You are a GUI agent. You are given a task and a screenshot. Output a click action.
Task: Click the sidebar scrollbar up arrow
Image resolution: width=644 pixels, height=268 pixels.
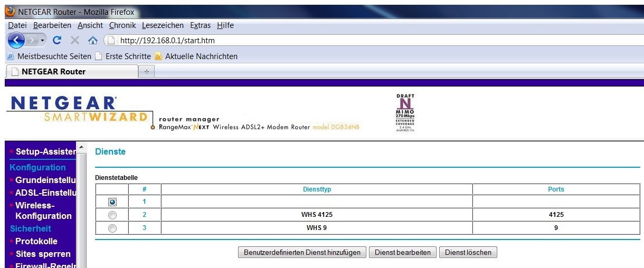pos(81,147)
